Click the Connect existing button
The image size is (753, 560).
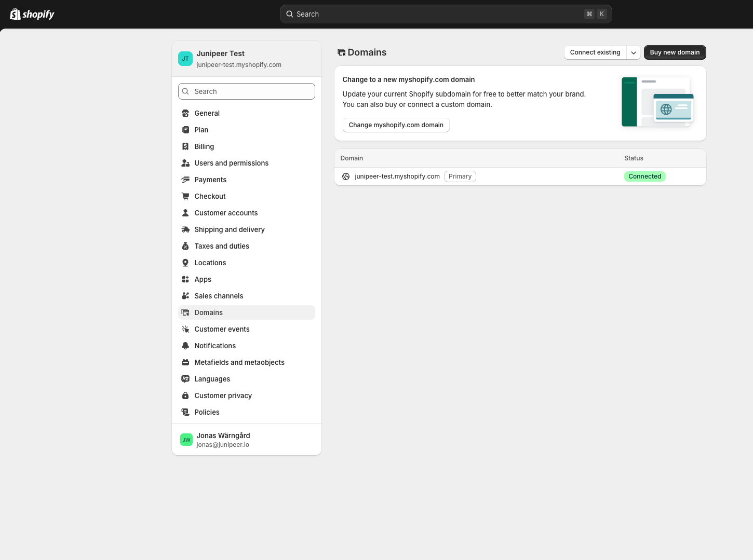click(x=595, y=52)
